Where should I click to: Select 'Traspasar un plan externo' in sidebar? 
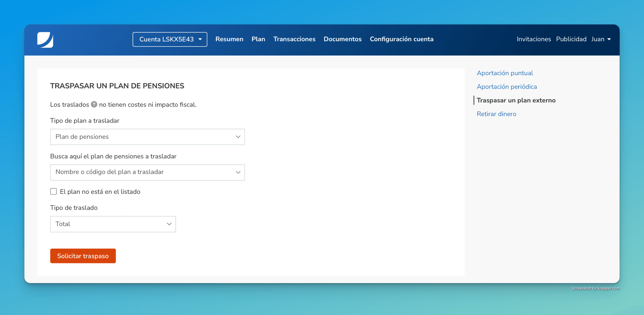516,100
